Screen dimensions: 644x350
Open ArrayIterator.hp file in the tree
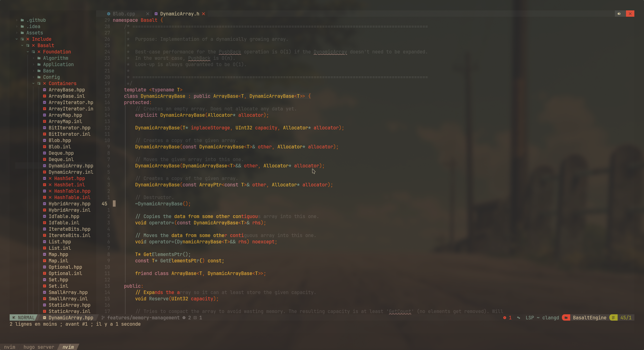click(71, 102)
